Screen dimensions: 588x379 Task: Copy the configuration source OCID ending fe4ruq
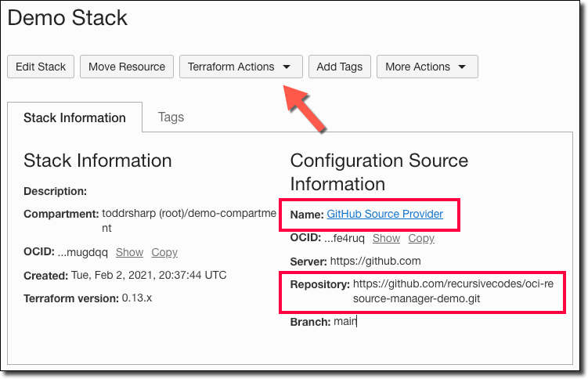coord(421,238)
